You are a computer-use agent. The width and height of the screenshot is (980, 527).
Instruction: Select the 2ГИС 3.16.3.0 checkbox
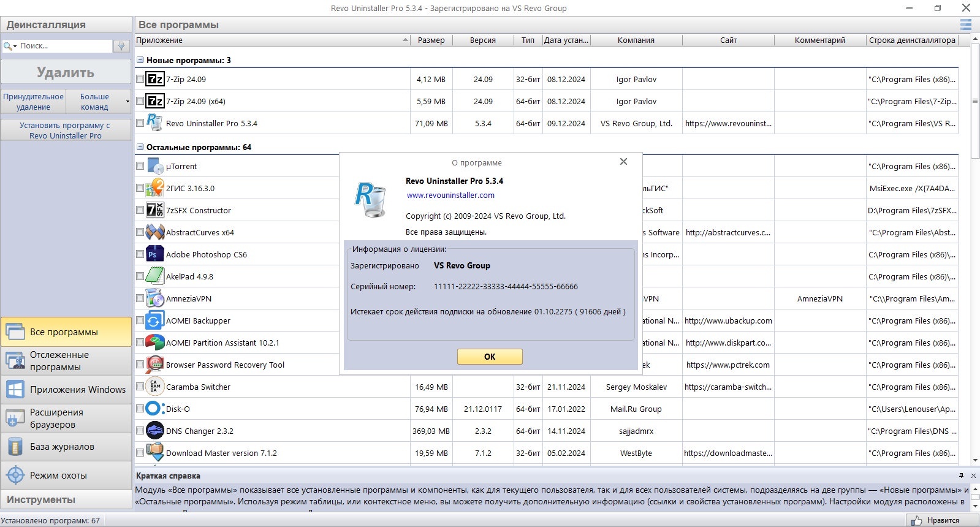[140, 188]
